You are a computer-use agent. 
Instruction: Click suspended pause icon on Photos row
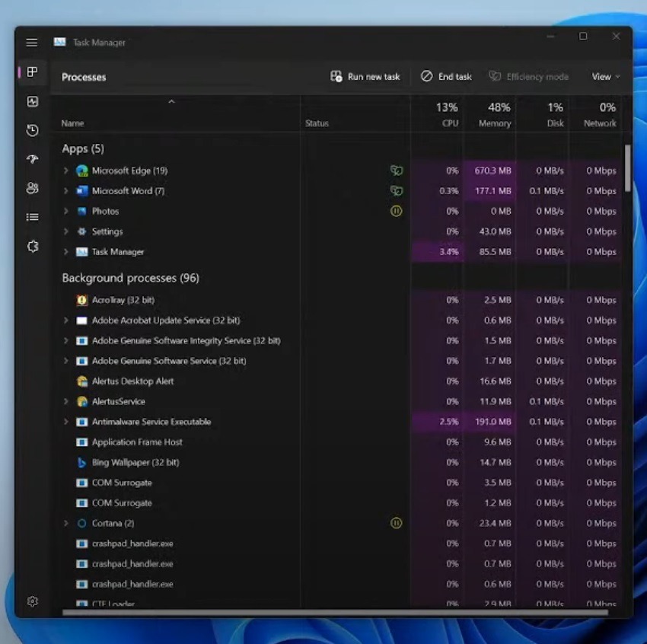click(x=396, y=211)
